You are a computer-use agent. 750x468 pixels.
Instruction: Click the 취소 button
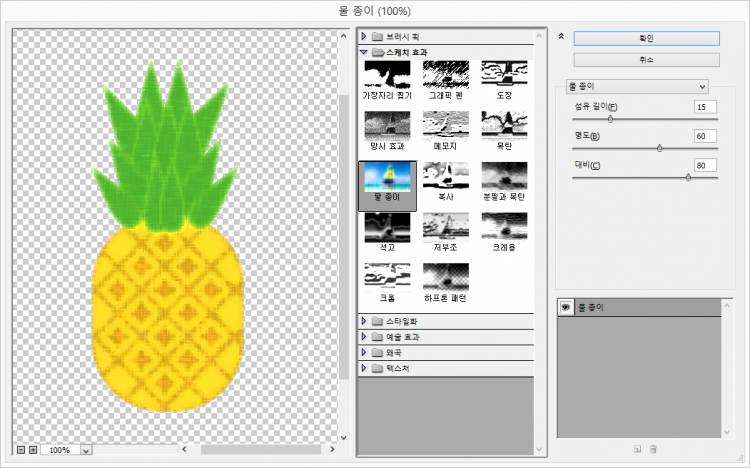[x=645, y=60]
